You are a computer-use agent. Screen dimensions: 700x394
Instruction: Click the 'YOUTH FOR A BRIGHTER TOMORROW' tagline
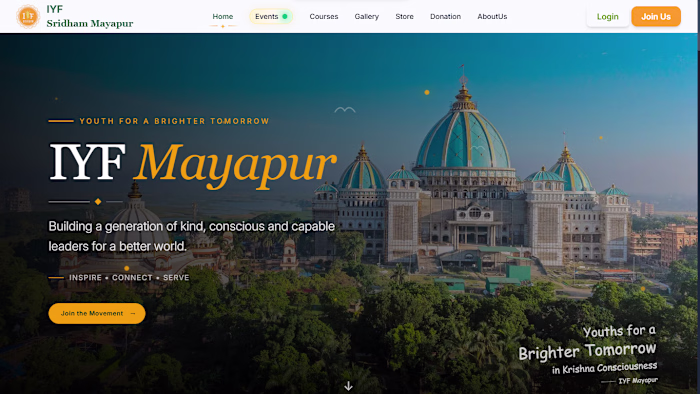[x=175, y=121]
